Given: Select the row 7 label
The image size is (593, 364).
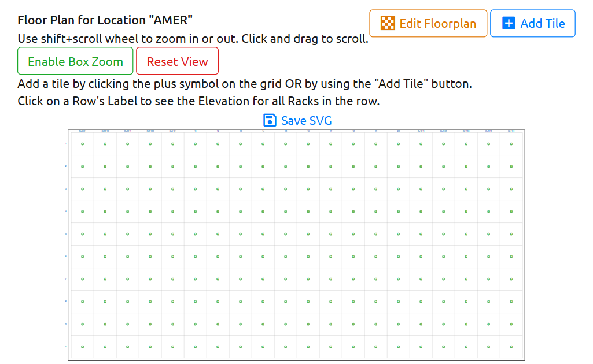Looking at the screenshot, I should click(x=66, y=279).
